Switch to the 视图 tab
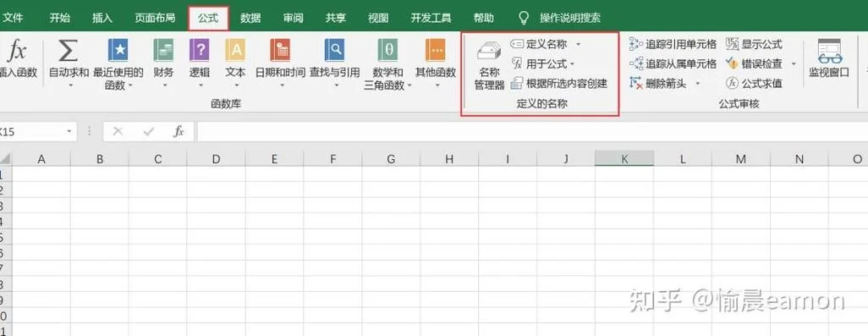Viewport: 868px width, 336px height. pyautogui.click(x=378, y=18)
